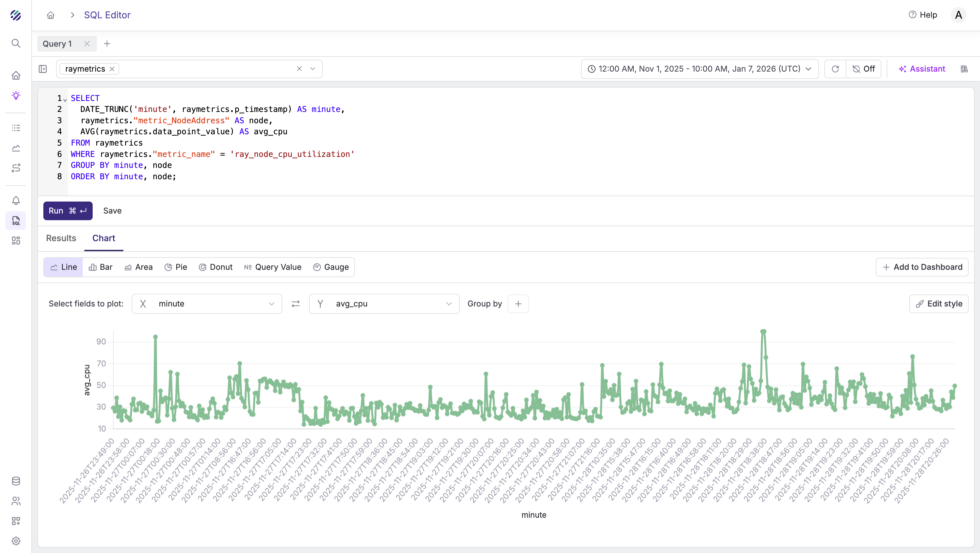Add a new query tab
Image resolution: width=980 pixels, height=553 pixels.
point(107,44)
